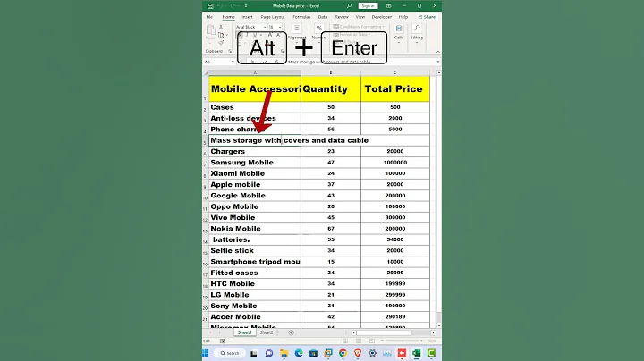Click the Sign in button
This screenshot has height=361, width=644.
[368, 5]
